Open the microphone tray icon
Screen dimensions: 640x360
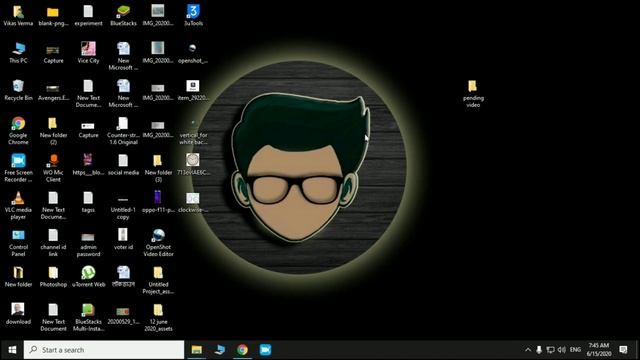click(x=539, y=350)
